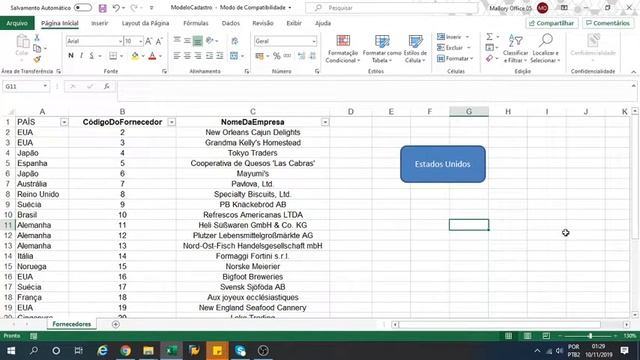640x360 pixels.
Task: Click the yellow fill color button
Action: click(135, 56)
